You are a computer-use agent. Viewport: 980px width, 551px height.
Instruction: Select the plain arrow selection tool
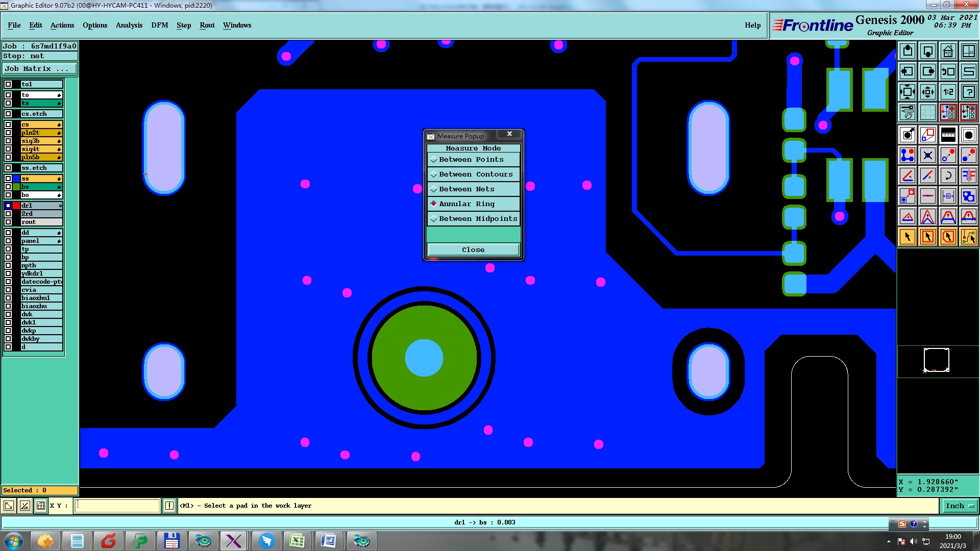coord(908,237)
